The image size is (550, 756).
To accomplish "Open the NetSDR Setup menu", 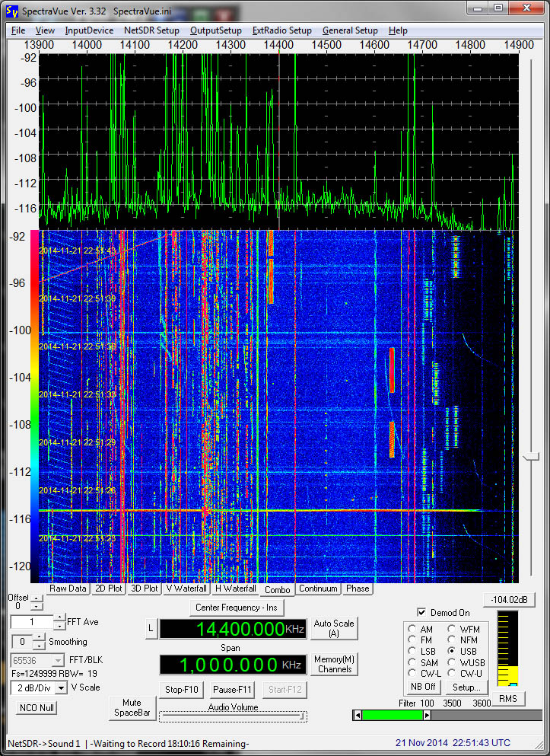I will tap(151, 30).
